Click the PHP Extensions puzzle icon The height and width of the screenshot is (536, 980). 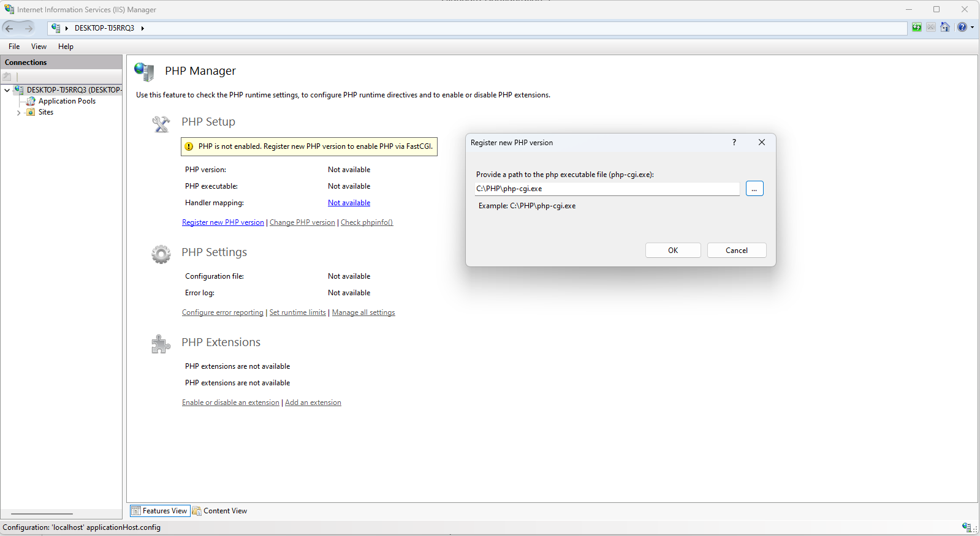coord(161,344)
